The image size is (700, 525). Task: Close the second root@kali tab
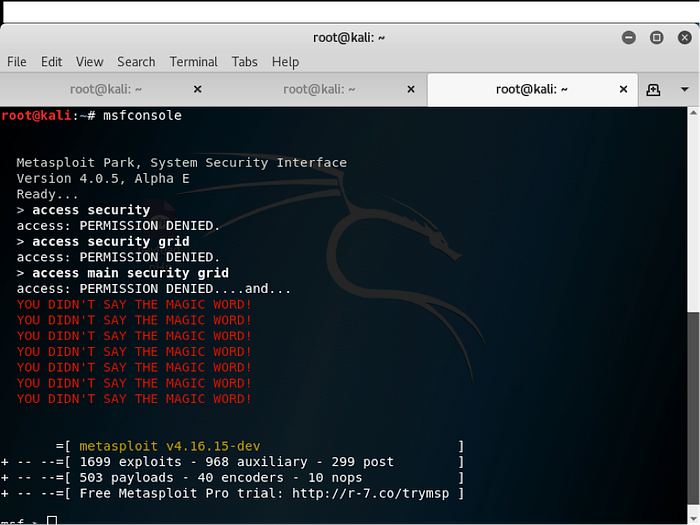click(x=411, y=89)
